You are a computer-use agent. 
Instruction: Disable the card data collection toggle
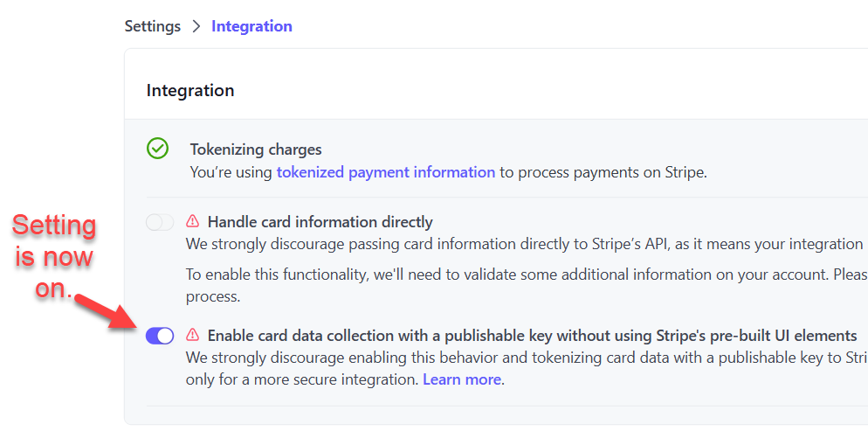click(160, 336)
